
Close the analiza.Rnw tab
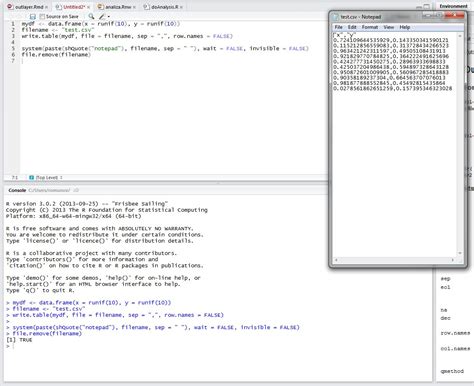click(x=134, y=7)
